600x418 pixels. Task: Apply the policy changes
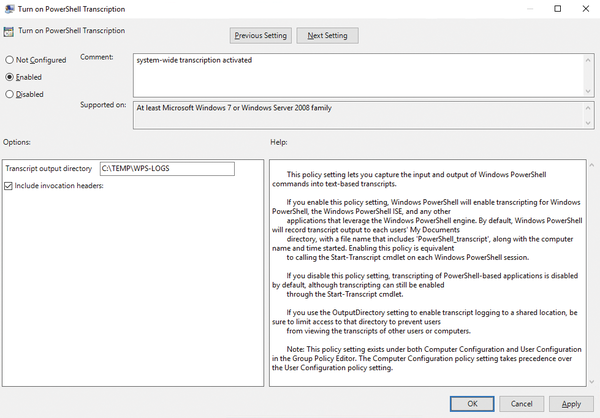pyautogui.click(x=571, y=404)
